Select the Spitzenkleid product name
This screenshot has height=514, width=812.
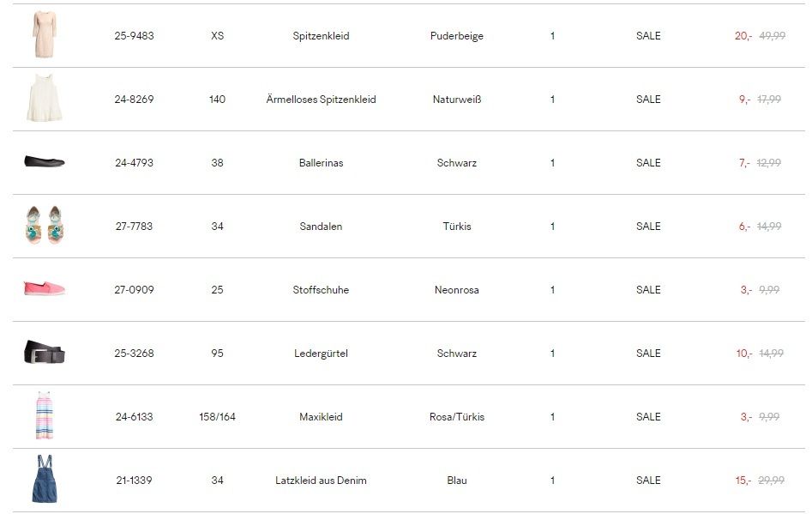(321, 36)
